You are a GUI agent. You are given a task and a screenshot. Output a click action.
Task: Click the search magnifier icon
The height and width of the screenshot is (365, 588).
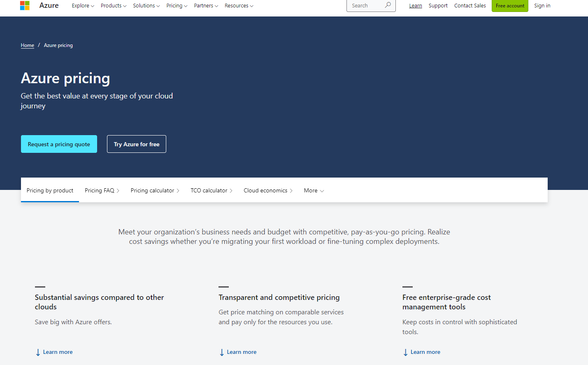coord(387,5)
